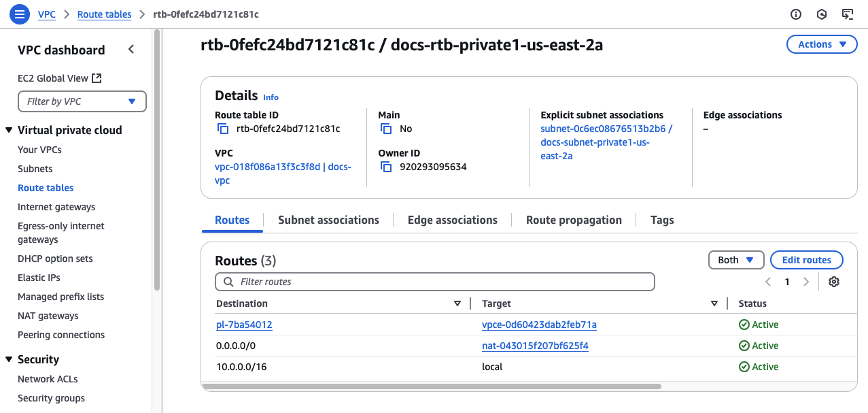Open the Tags tab
The image size is (868, 413).
[661, 220]
